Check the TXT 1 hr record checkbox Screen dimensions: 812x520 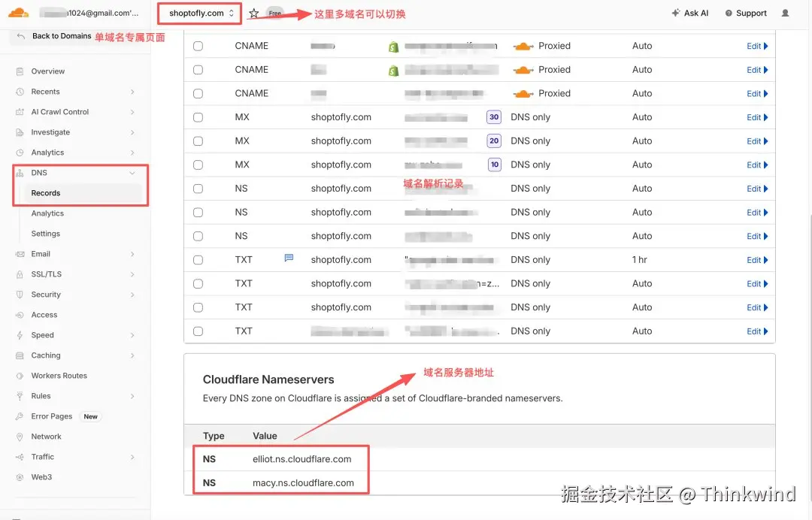198,260
